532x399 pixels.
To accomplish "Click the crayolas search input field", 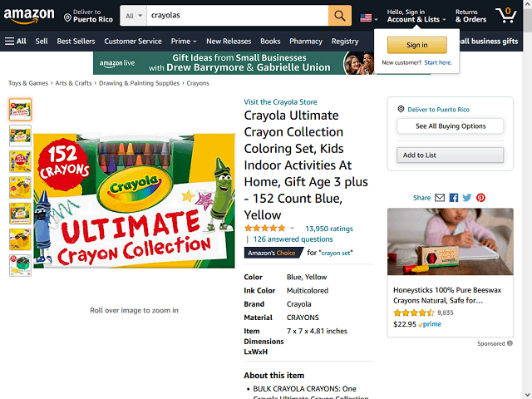I will tap(238, 16).
